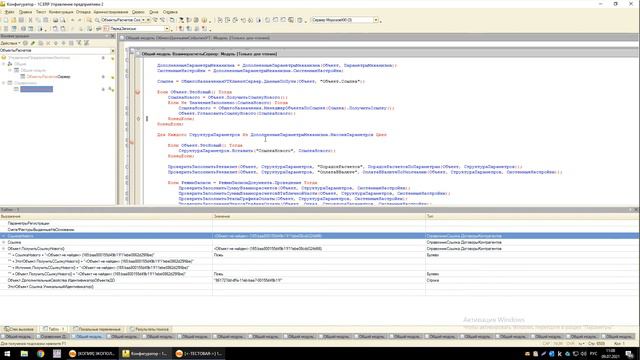Click the Выражение column header
This screenshot has height=360, width=640.
tap(106, 216)
